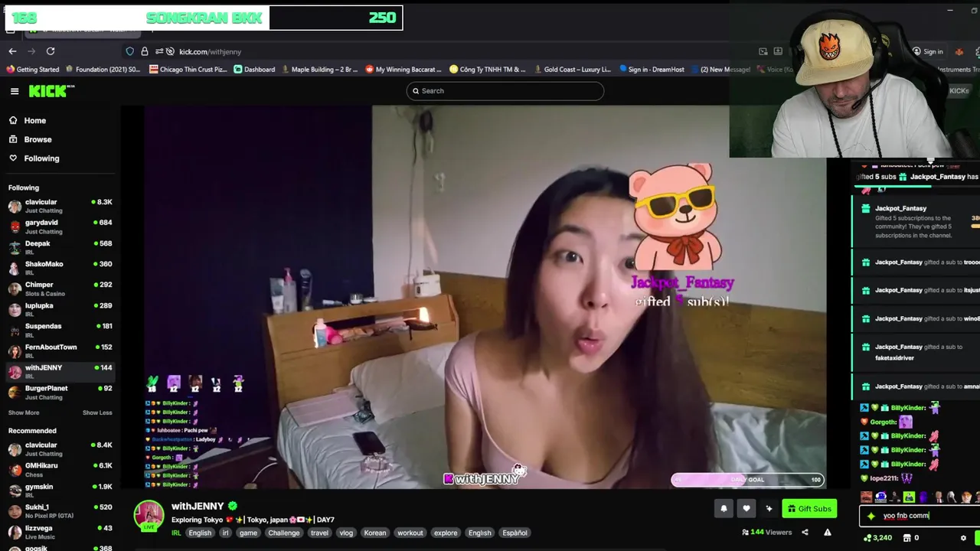Open Sukhi_1 recommended channel
This screenshot has height=551, width=980.
pos(60,510)
